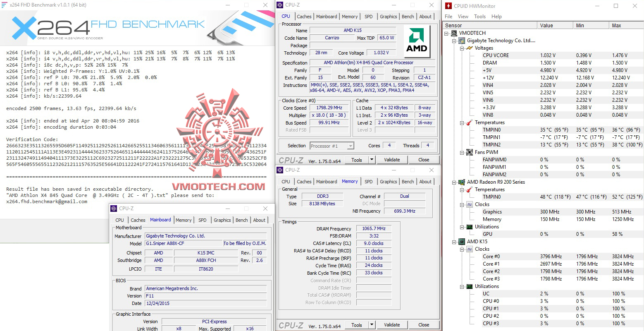Open Bench tab in top CPU-Z window
The width and height of the screenshot is (644, 331).
pos(408,17)
